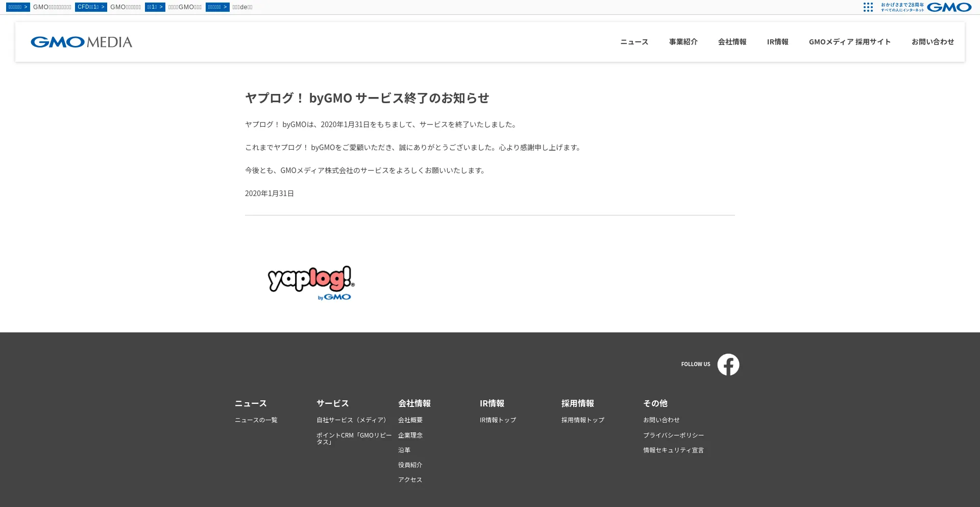Open footer ポイントCRM「GMOリピータス」 link

[x=354, y=439]
